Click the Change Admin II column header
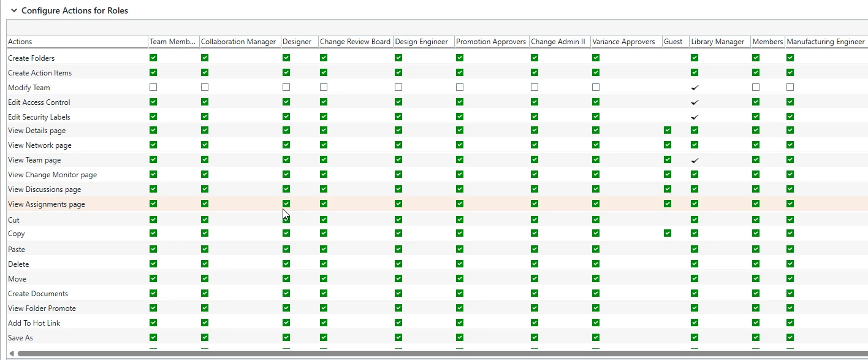Screen dimensions: 868x360 [560, 42]
